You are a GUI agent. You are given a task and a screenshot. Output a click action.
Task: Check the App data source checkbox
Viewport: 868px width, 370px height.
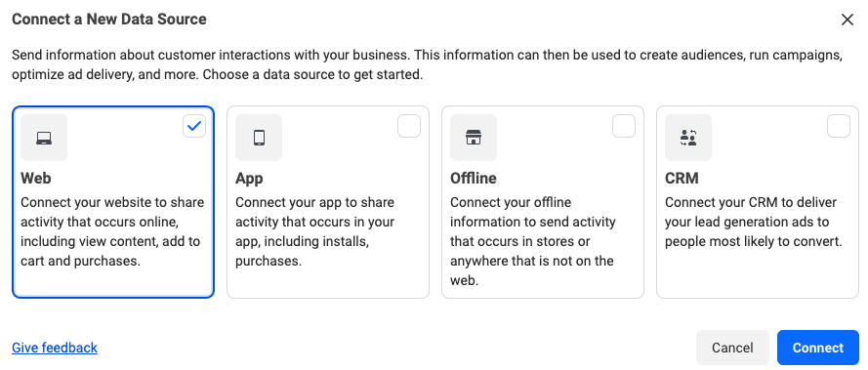click(409, 126)
